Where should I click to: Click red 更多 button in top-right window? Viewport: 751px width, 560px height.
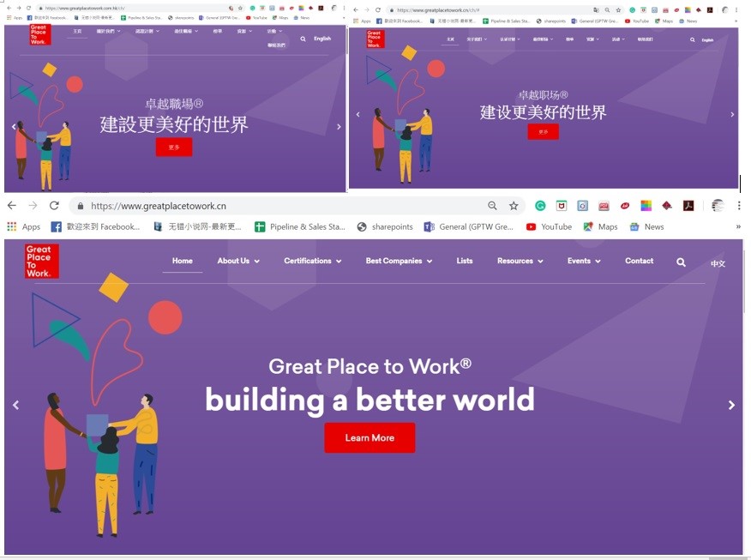[544, 132]
